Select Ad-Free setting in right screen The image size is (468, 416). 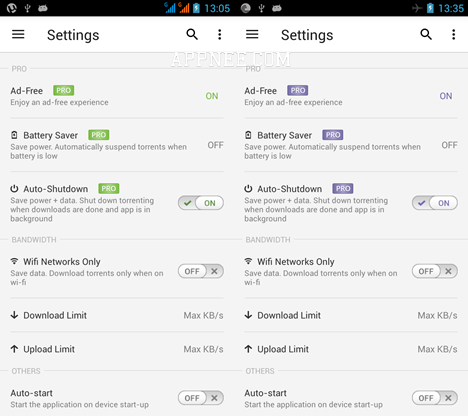coord(351,96)
